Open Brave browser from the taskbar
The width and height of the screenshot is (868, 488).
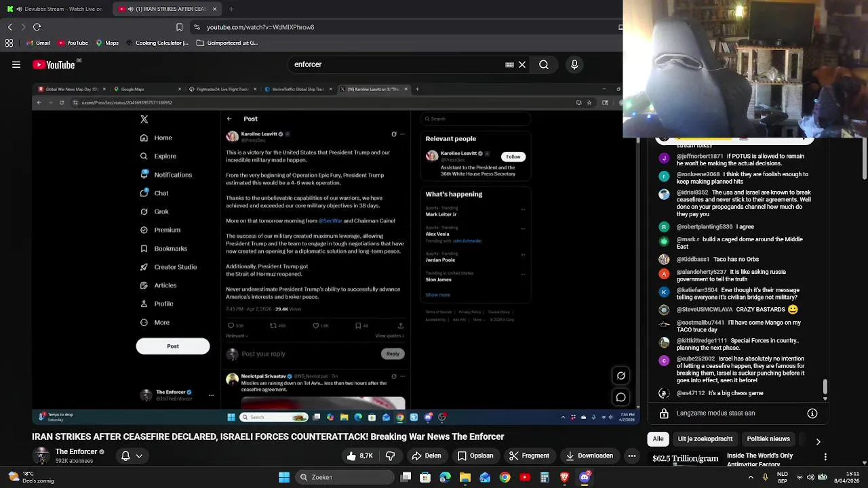pos(564,477)
